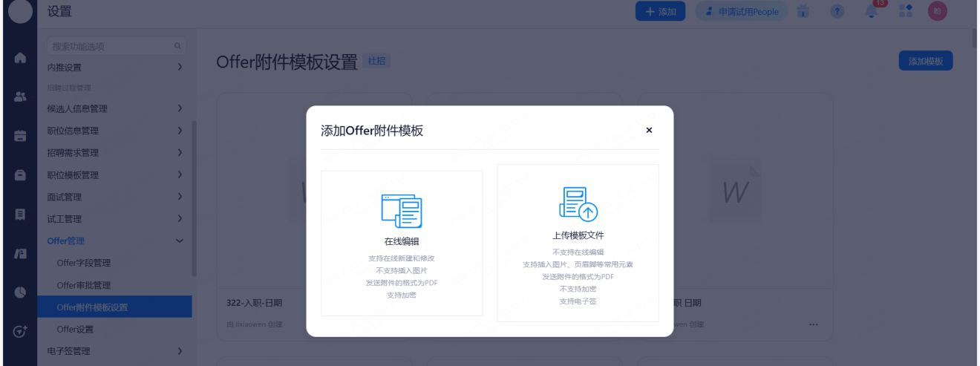Focus the 搜索功能选项 search field
Viewport: 980px width, 366px height.
111,46
